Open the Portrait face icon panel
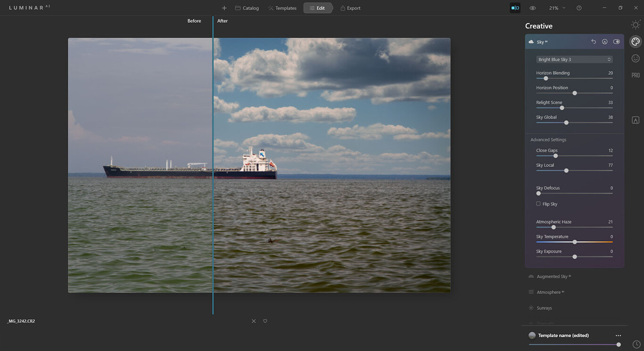The image size is (644, 351). [x=635, y=58]
